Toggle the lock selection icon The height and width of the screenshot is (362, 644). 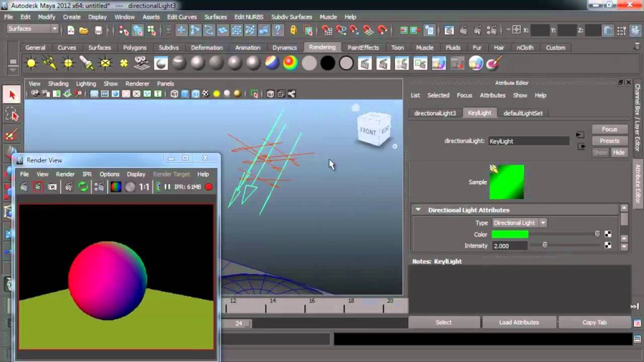point(293,30)
